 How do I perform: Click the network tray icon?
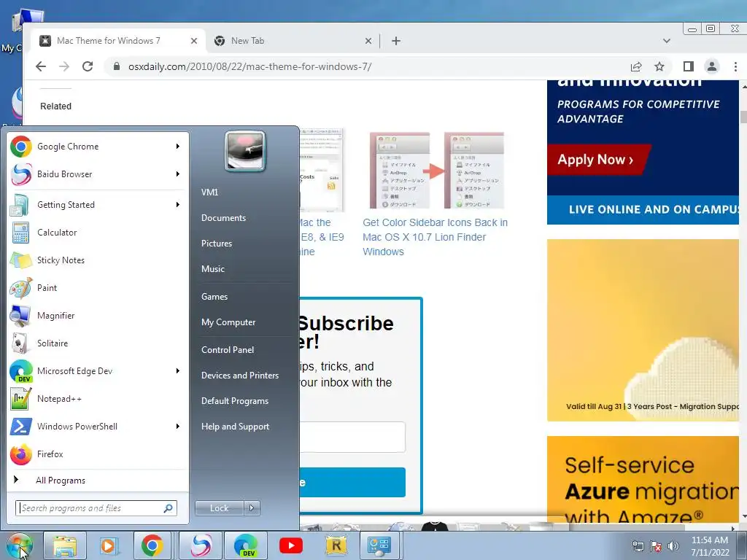[x=638, y=546]
